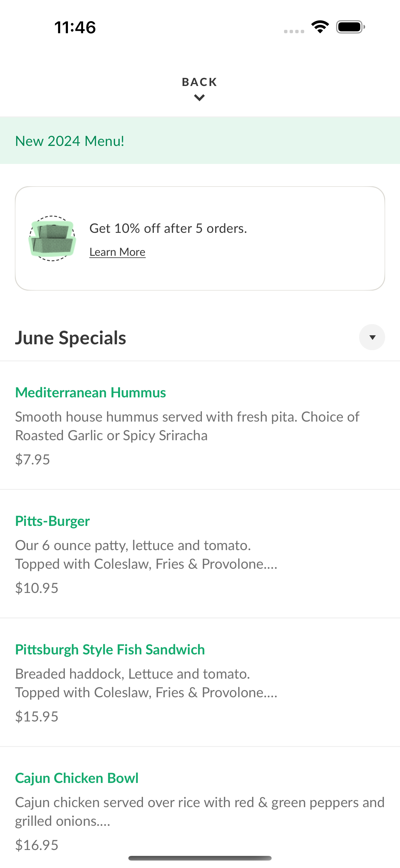Tap the Wi-Fi status icon

pyautogui.click(x=320, y=27)
